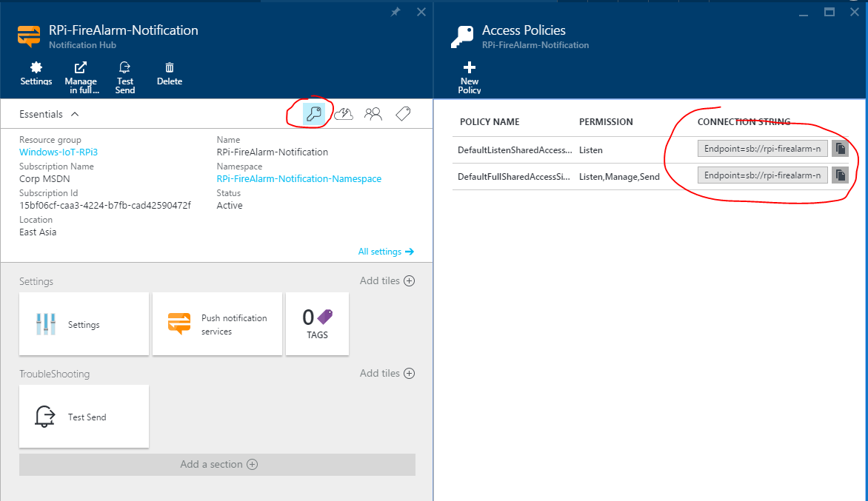
Task: Click the Access Policies key logo icon
Action: (x=462, y=36)
